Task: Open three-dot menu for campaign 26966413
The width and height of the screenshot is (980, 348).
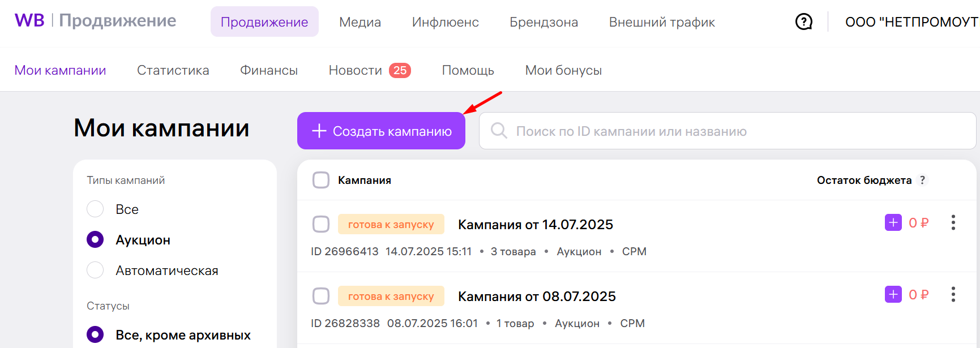Action: (x=953, y=222)
